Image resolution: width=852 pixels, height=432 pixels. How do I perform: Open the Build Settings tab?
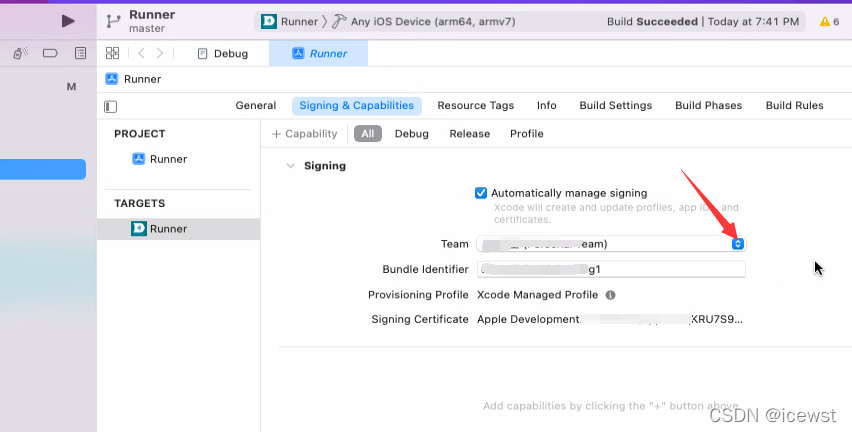(x=616, y=105)
